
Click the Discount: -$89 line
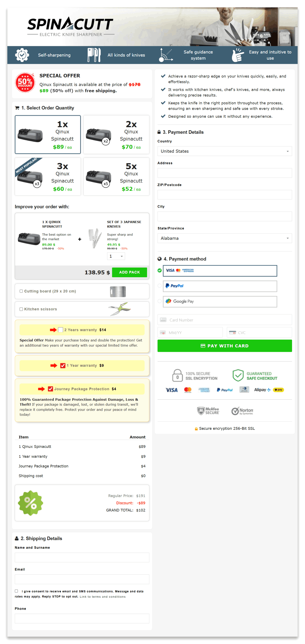pos(131,503)
